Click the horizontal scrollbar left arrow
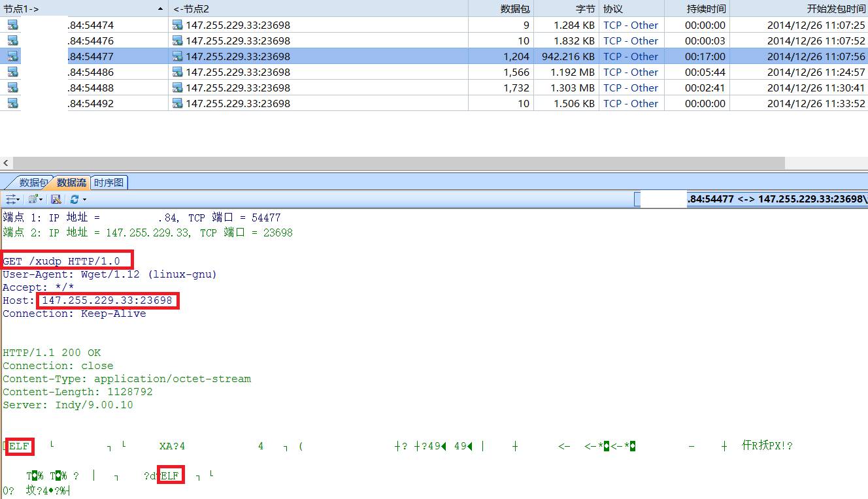Viewport: 868px width, 499px height. tap(6, 163)
